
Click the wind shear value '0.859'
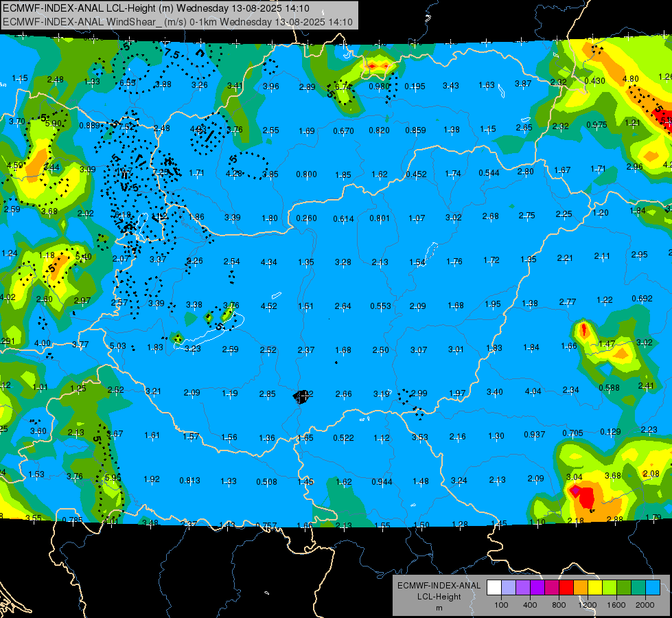[x=416, y=130]
